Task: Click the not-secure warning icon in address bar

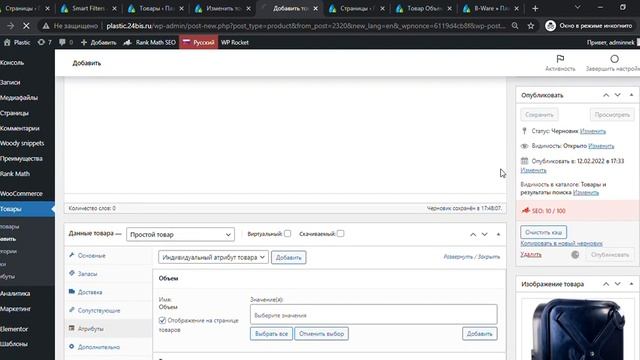Action: [x=46, y=26]
